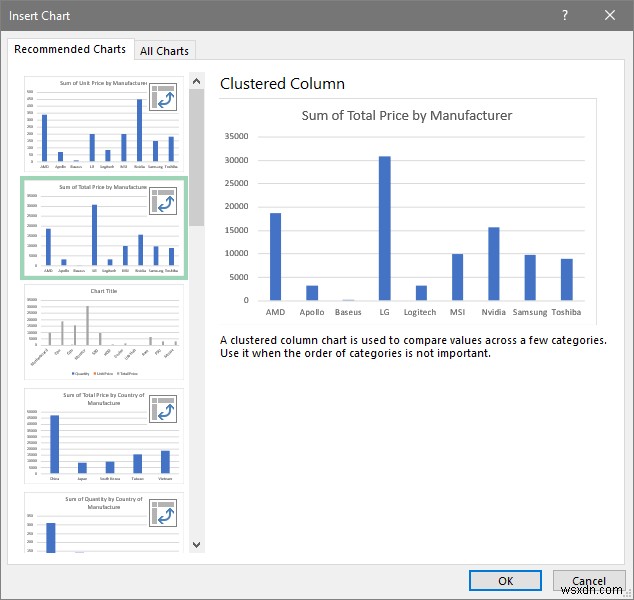
Task: Confirm with the OK button
Action: point(505,581)
